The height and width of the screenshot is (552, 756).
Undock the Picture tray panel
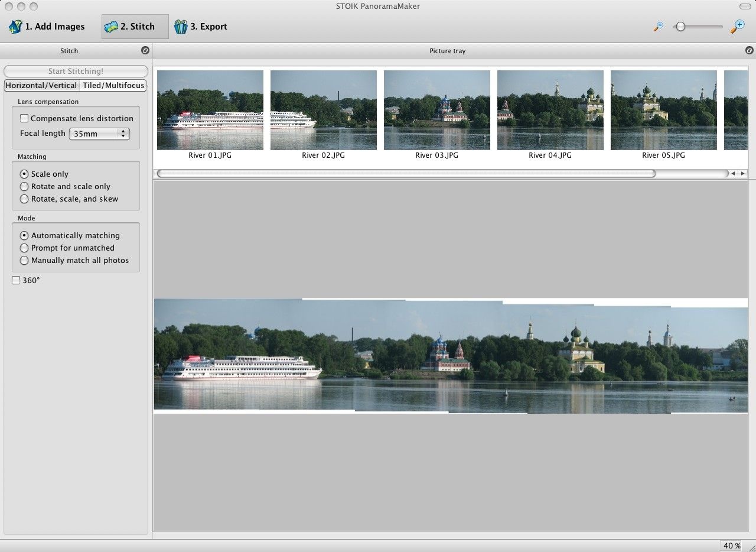click(750, 51)
